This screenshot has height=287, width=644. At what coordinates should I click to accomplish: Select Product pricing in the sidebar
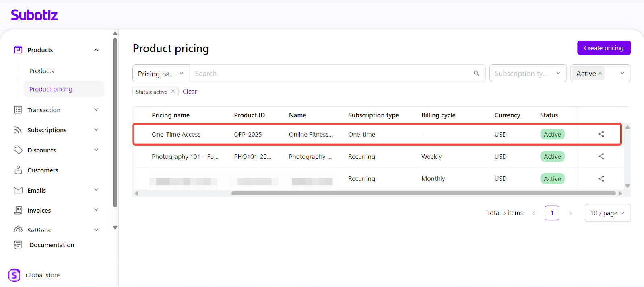coord(51,89)
